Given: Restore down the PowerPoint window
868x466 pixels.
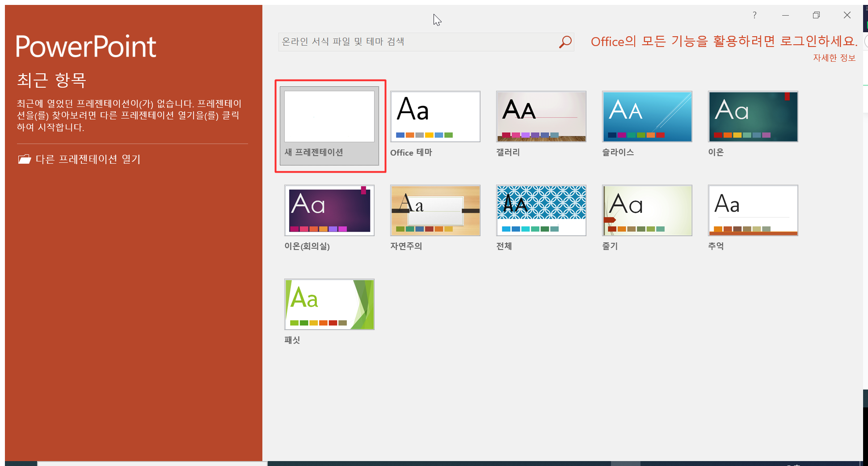Looking at the screenshot, I should [x=816, y=15].
